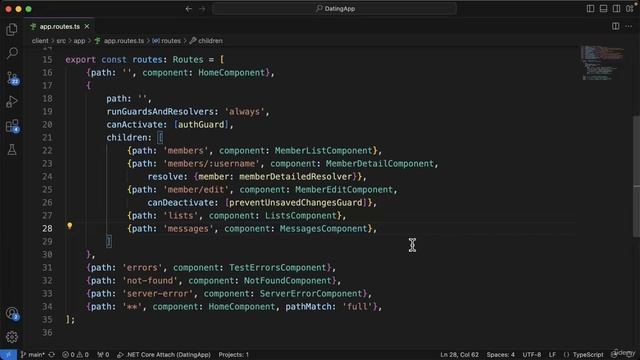Image resolution: width=640 pixels, height=360 pixels.
Task: Open errors and warnings problems count
Action: click(x=75, y=355)
